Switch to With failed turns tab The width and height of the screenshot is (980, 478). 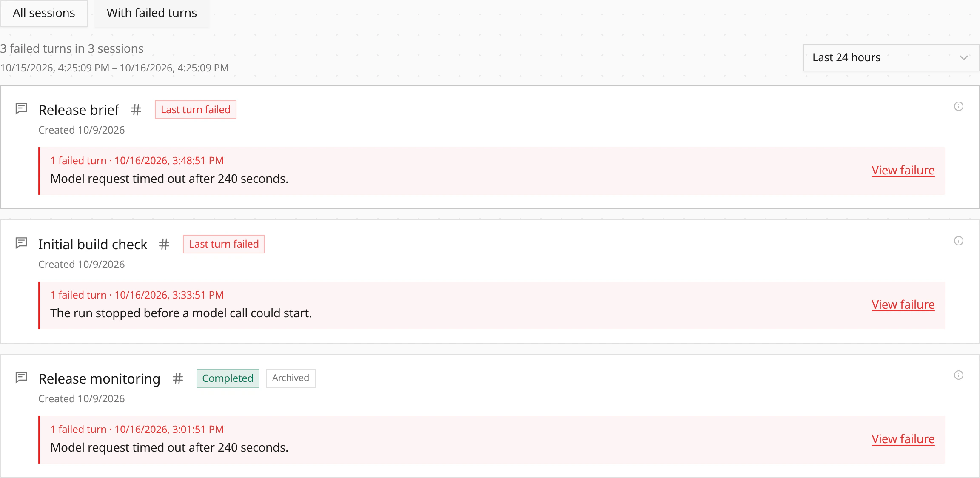pyautogui.click(x=151, y=13)
